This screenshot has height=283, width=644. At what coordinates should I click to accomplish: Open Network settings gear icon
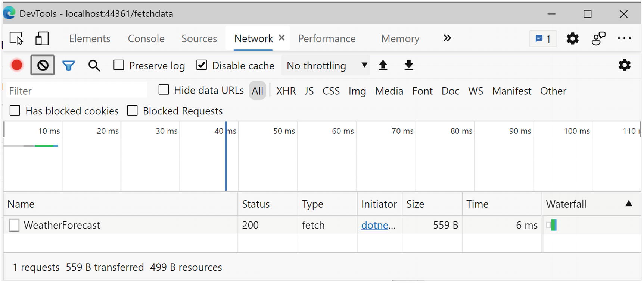click(624, 65)
